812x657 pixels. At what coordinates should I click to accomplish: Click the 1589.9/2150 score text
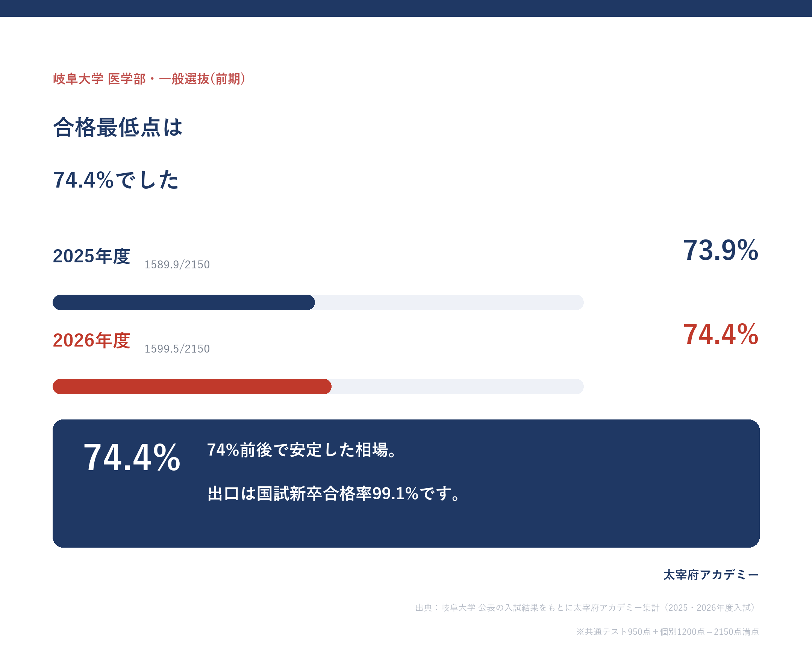pos(177,265)
